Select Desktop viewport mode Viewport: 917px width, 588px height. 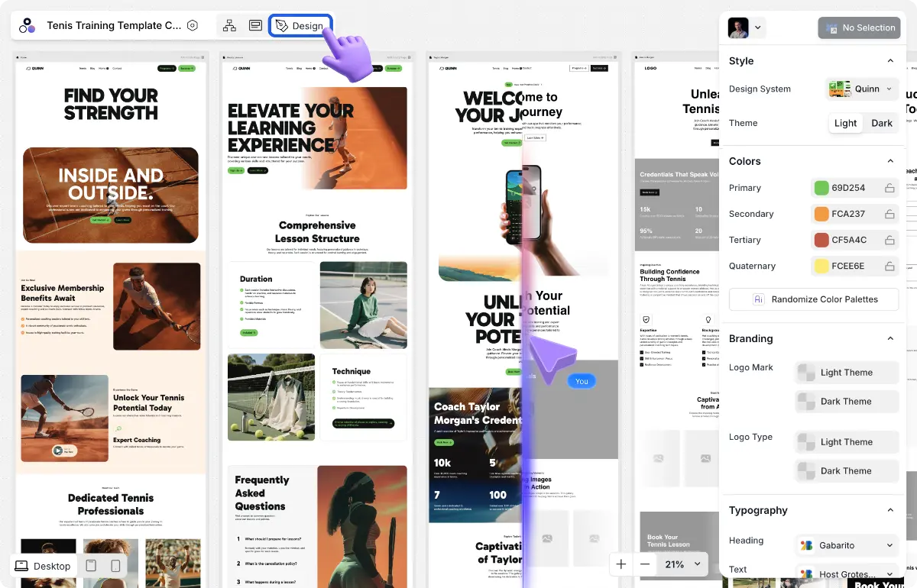pyautogui.click(x=44, y=566)
